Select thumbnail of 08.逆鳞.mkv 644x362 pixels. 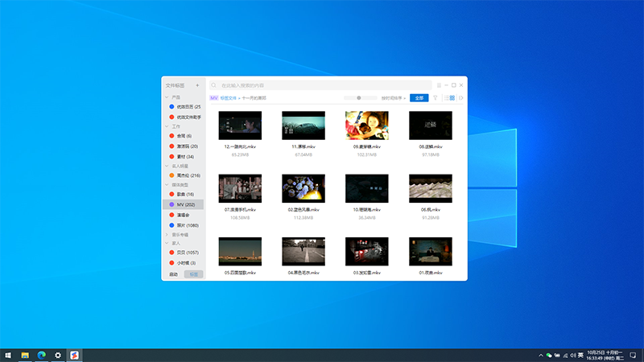(x=431, y=125)
